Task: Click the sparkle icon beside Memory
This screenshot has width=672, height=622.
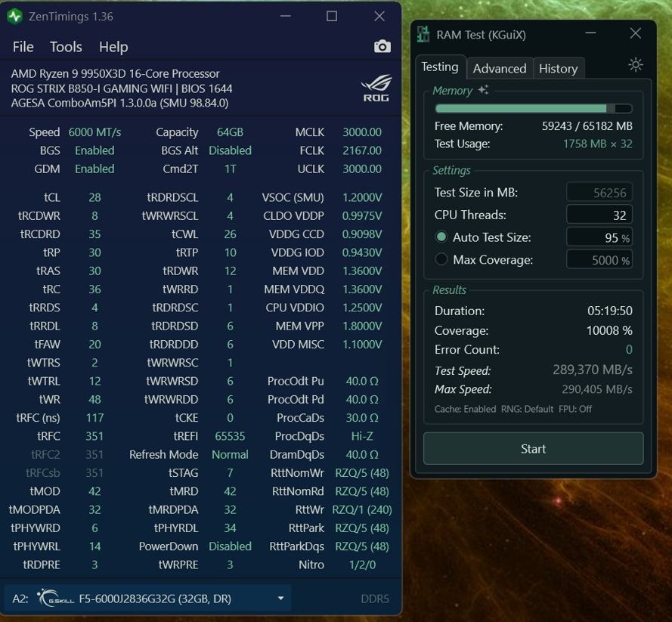Action: click(483, 89)
